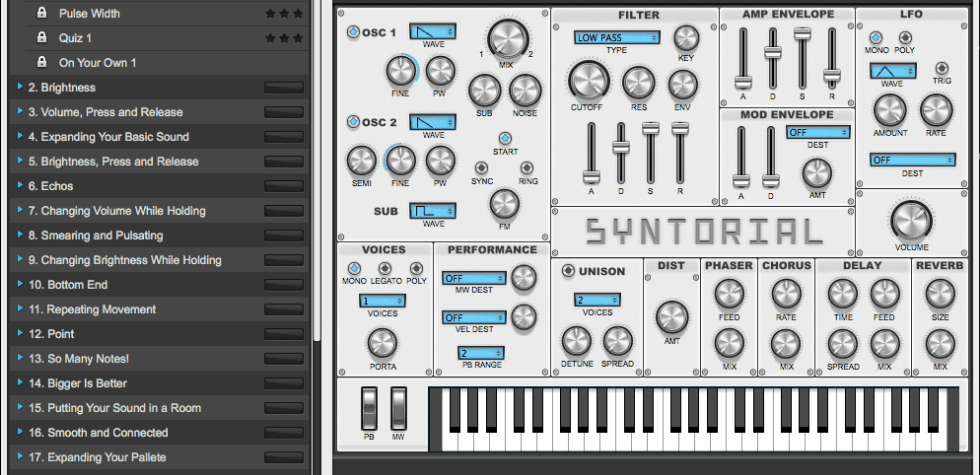
Task: Enable the UNISON toggle
Action: click(568, 271)
